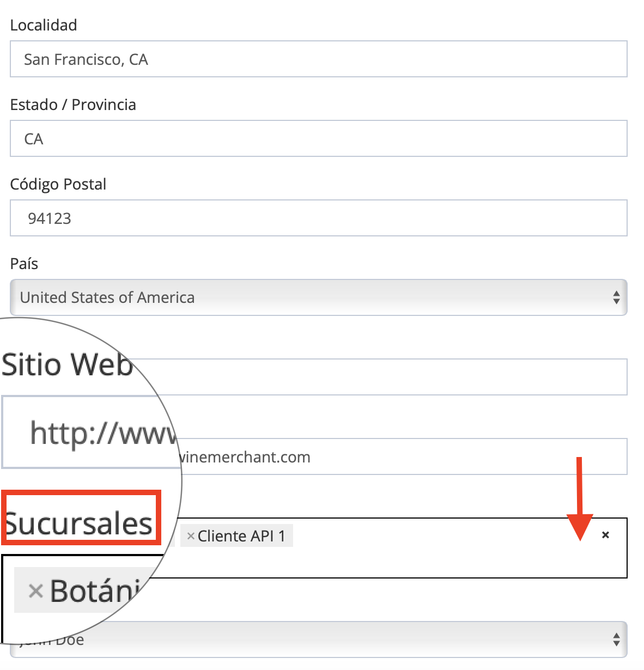
Task: Remove the Cliente API 1 tag
Action: click(191, 536)
